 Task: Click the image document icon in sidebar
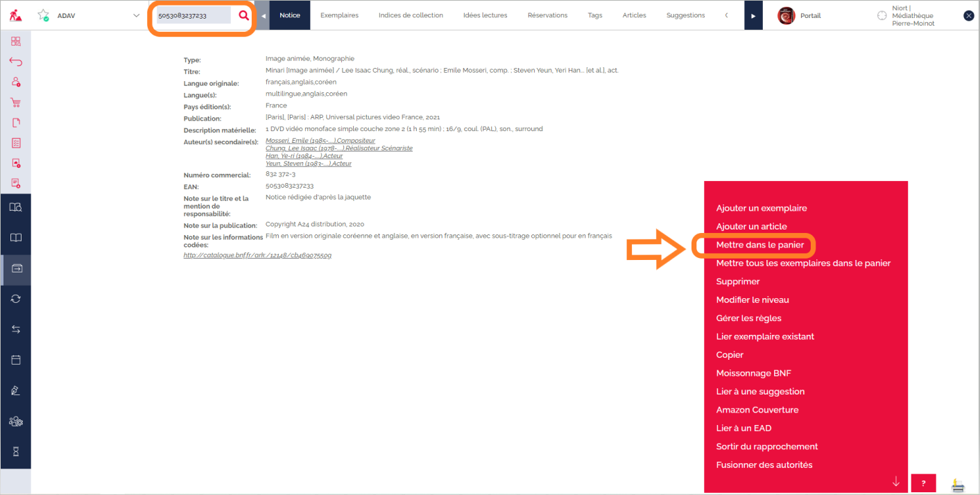pos(15,164)
